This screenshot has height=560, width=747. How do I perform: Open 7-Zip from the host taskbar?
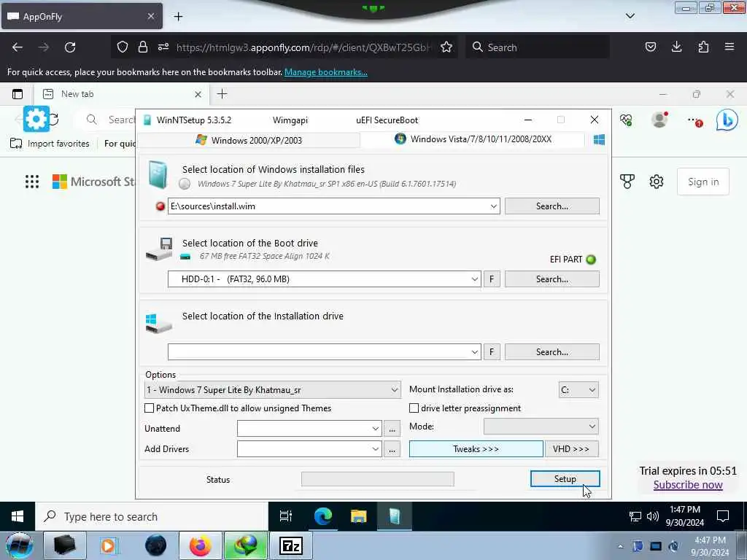(291, 545)
